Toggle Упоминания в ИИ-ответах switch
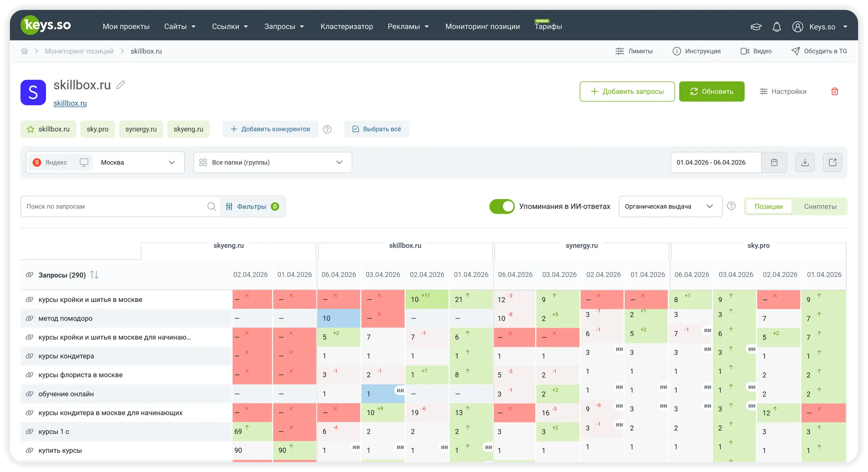The width and height of the screenshot is (868, 472). click(502, 207)
